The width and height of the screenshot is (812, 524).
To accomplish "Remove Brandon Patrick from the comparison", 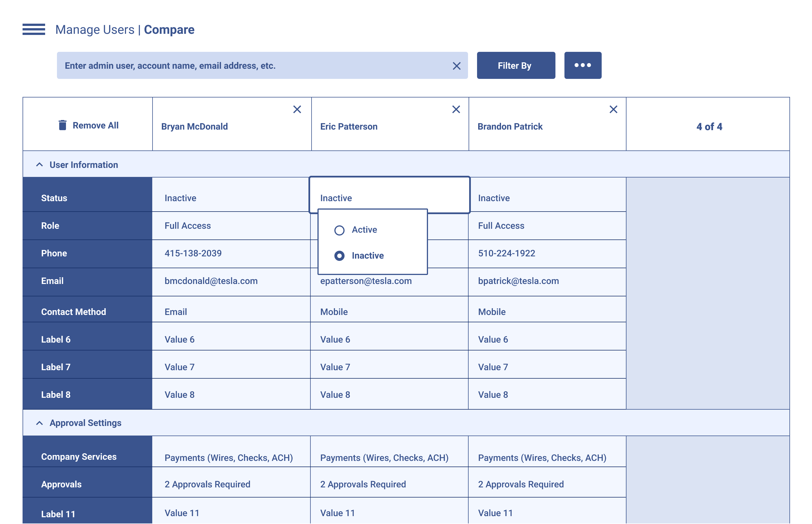I will pos(613,109).
